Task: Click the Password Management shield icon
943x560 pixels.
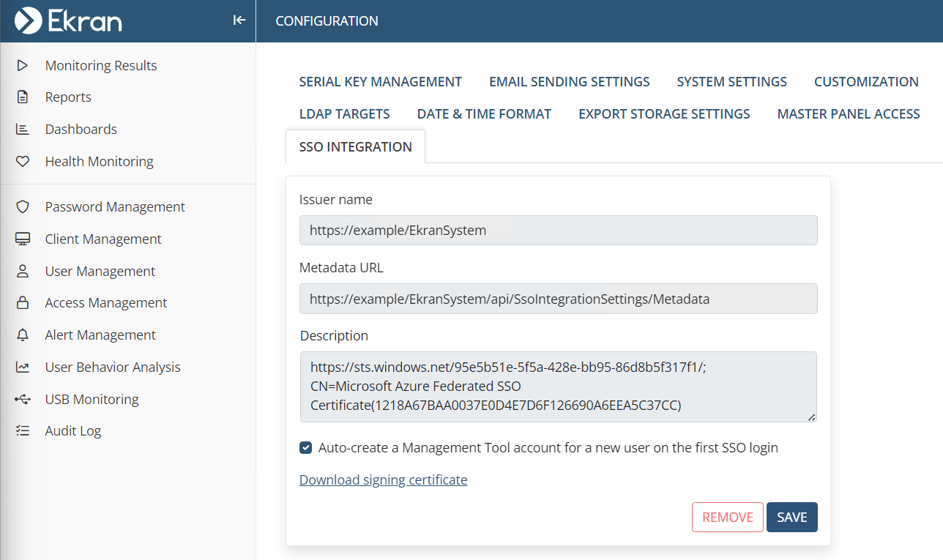Action: tap(22, 207)
